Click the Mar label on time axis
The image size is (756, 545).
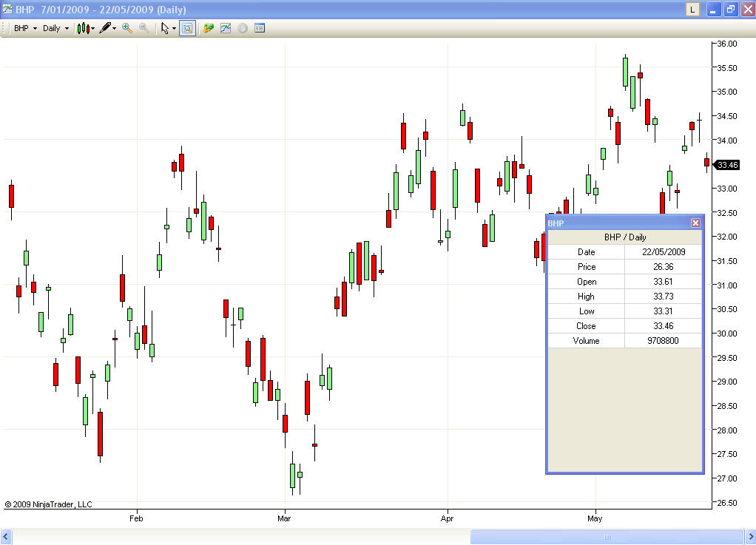(x=284, y=518)
